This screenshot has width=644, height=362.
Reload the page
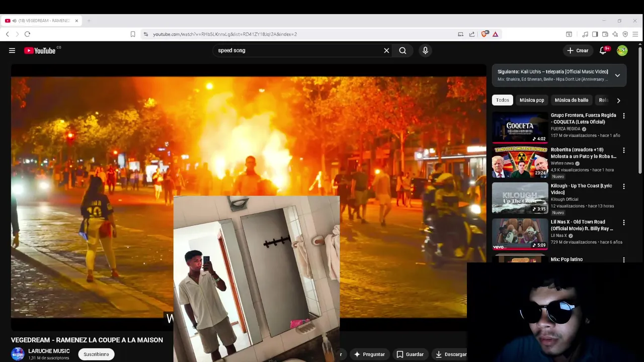(27, 34)
